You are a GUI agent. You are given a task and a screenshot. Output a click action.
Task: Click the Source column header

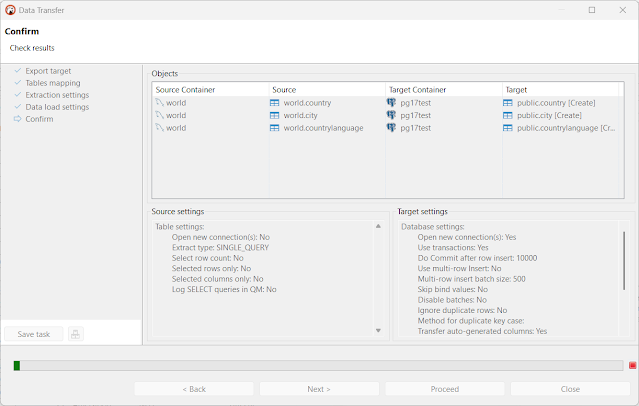(327, 90)
